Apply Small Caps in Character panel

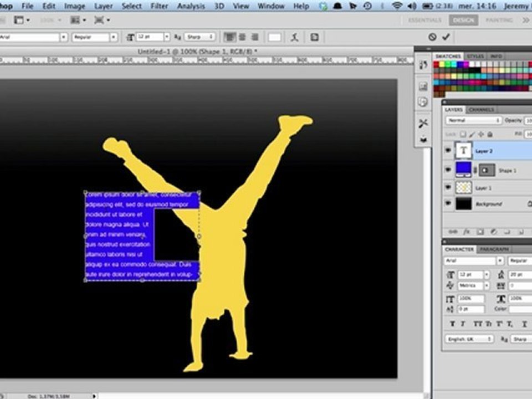488,324
